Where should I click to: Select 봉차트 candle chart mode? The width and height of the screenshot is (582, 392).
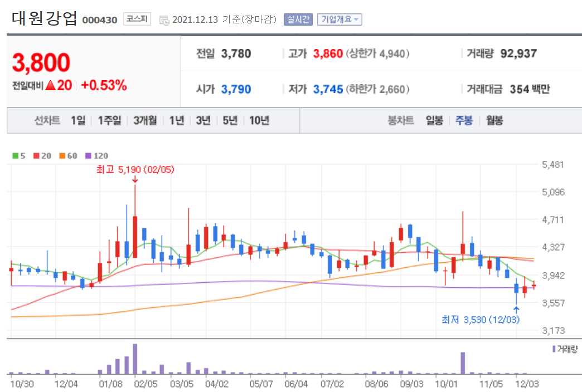click(x=401, y=120)
